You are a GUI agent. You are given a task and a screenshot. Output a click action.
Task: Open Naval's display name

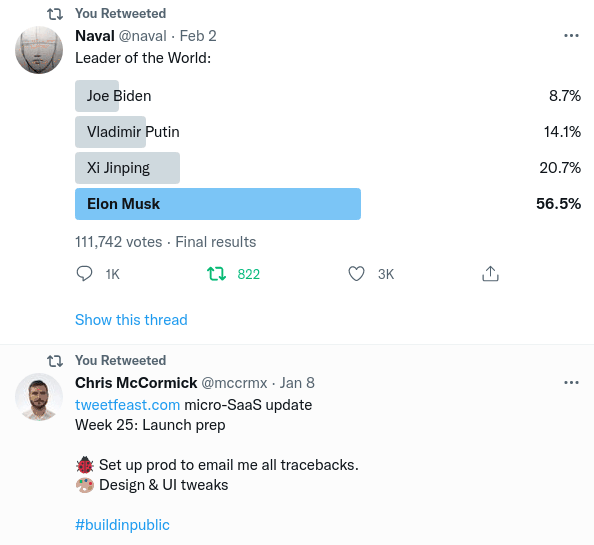click(95, 36)
